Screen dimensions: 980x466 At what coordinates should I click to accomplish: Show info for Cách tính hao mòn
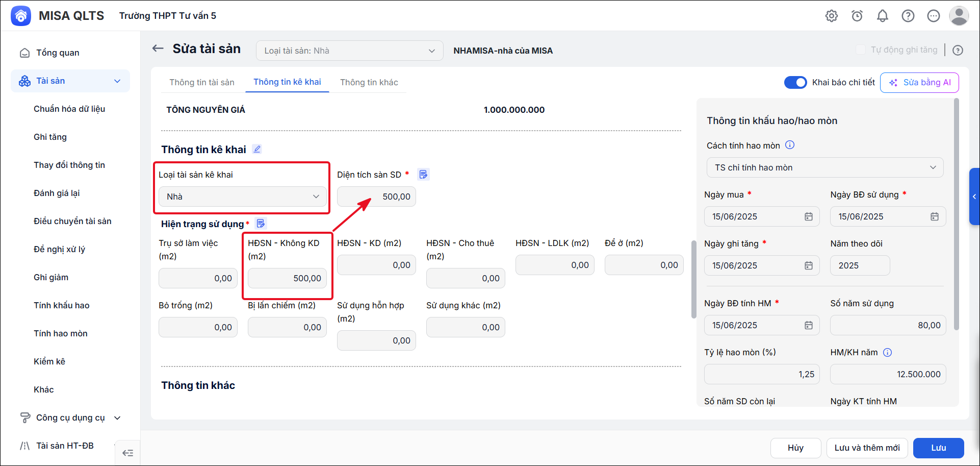pyautogui.click(x=790, y=145)
